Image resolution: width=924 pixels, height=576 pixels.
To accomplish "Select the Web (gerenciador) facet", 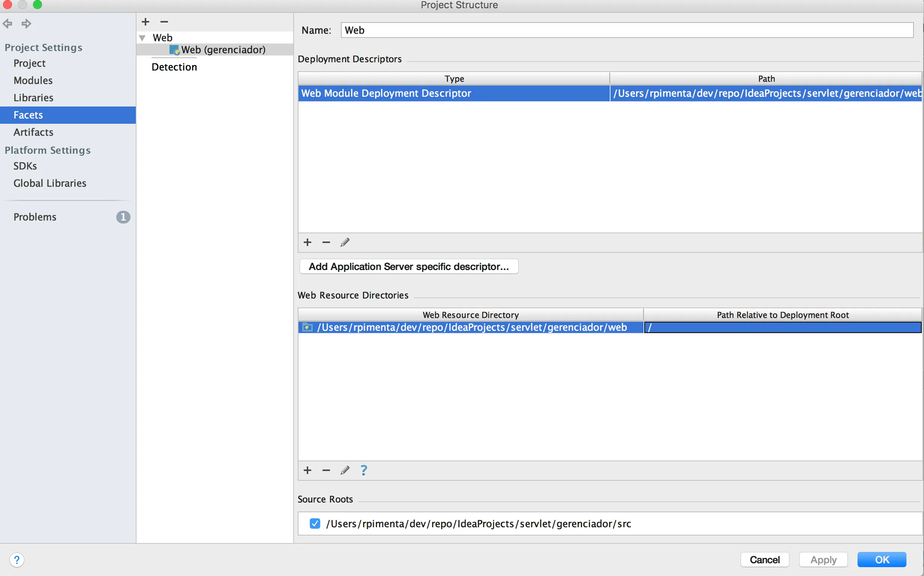I will pos(223,49).
